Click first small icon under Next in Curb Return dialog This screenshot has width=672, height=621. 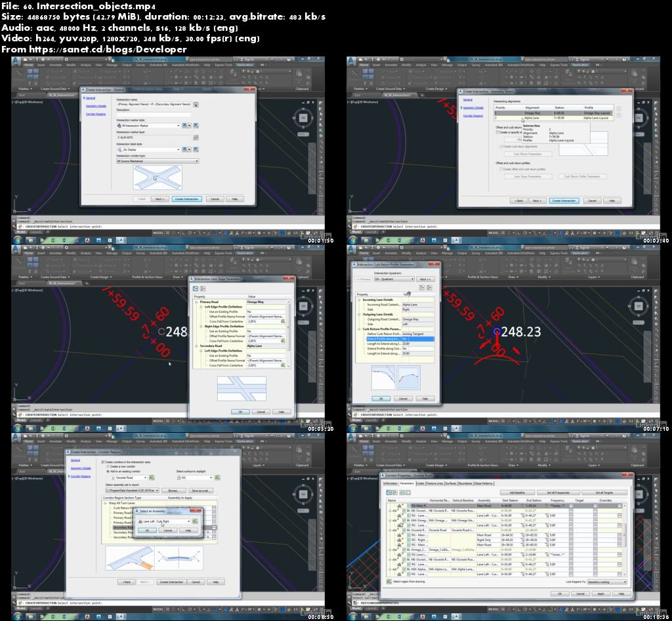pos(422,288)
